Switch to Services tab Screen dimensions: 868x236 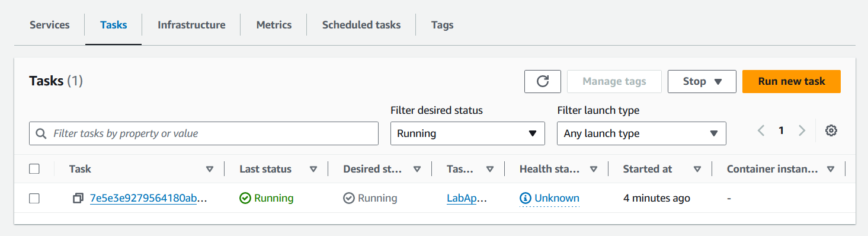(50, 25)
